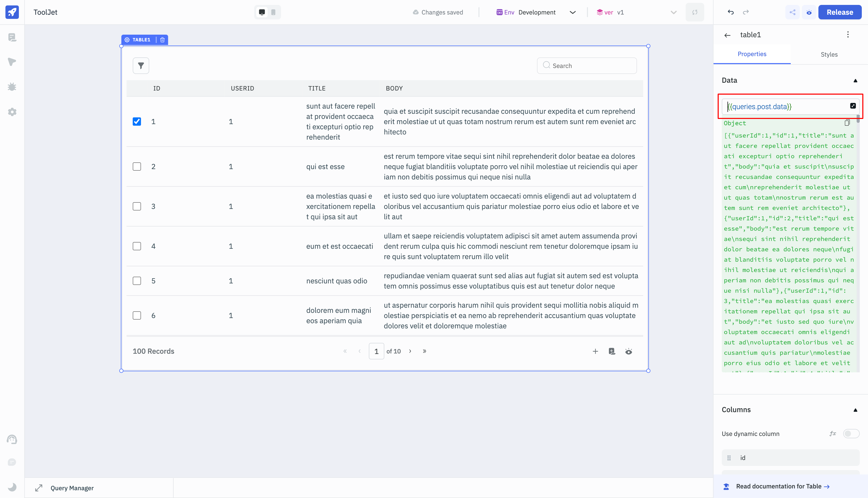The height and width of the screenshot is (498, 868).
Task: Click the refresh/reload icon next to version
Action: [x=695, y=12]
